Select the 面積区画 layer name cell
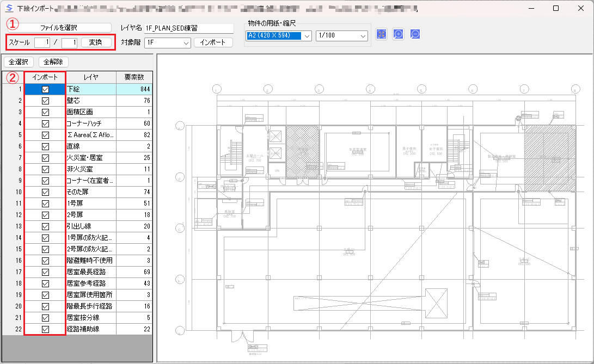This screenshot has height=364, width=594. point(91,112)
